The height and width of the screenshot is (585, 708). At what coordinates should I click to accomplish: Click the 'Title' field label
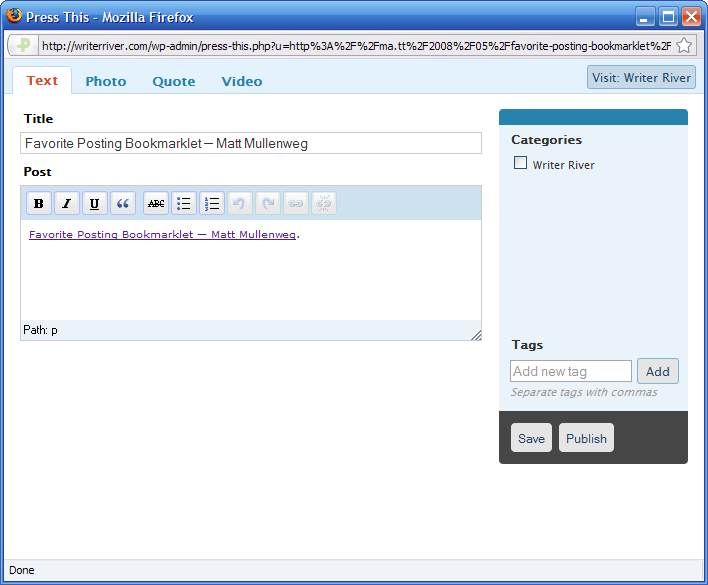coord(38,119)
